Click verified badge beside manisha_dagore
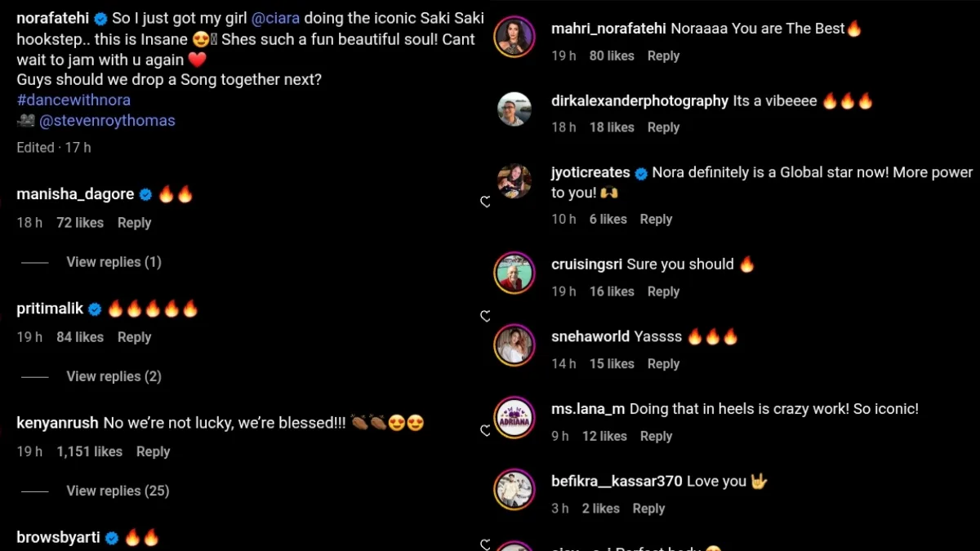 (x=145, y=194)
